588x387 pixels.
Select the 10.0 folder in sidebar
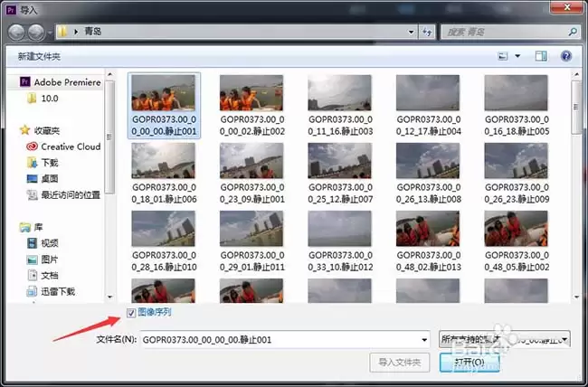51,98
